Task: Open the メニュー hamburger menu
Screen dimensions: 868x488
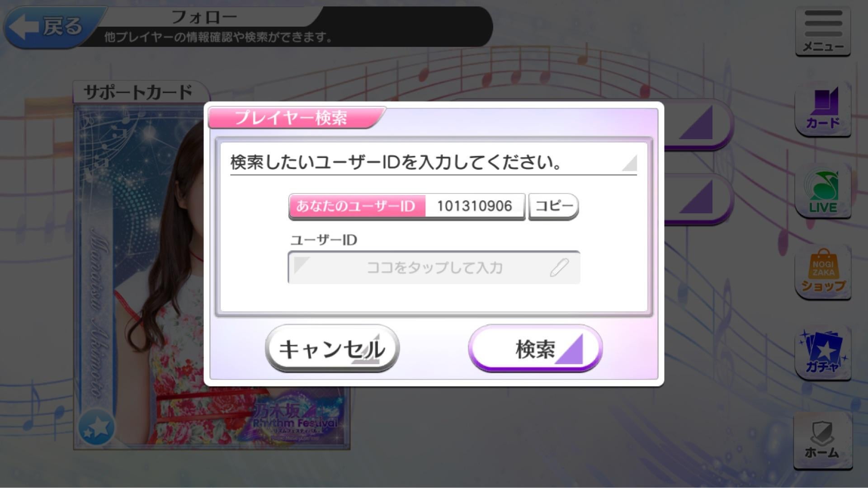Action: click(x=823, y=32)
